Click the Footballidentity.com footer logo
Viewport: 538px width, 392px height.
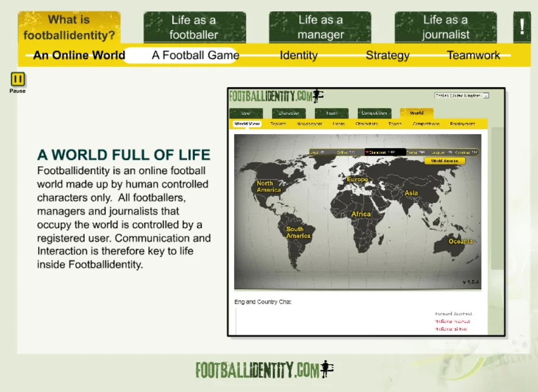(265, 370)
